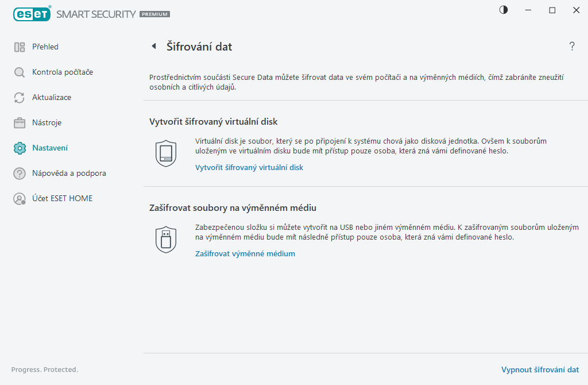
Task: Click the Přehled dashboard icon
Action: [x=20, y=47]
